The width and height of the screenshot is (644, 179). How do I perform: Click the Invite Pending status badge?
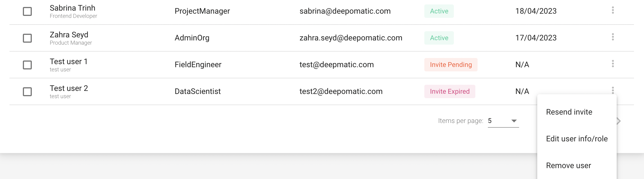tap(451, 65)
